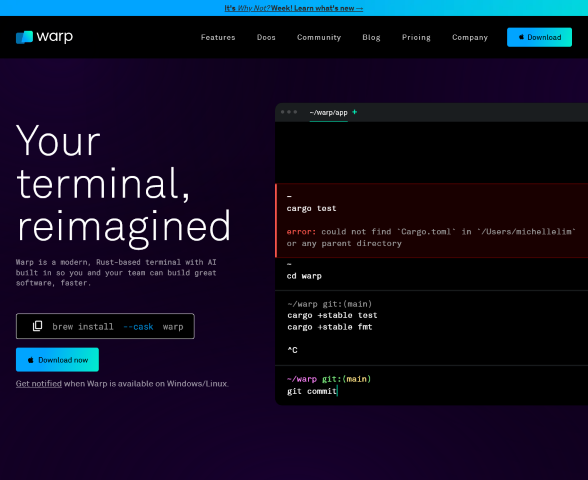Open the Docs navigation link
This screenshot has height=480, width=588.
click(x=266, y=37)
